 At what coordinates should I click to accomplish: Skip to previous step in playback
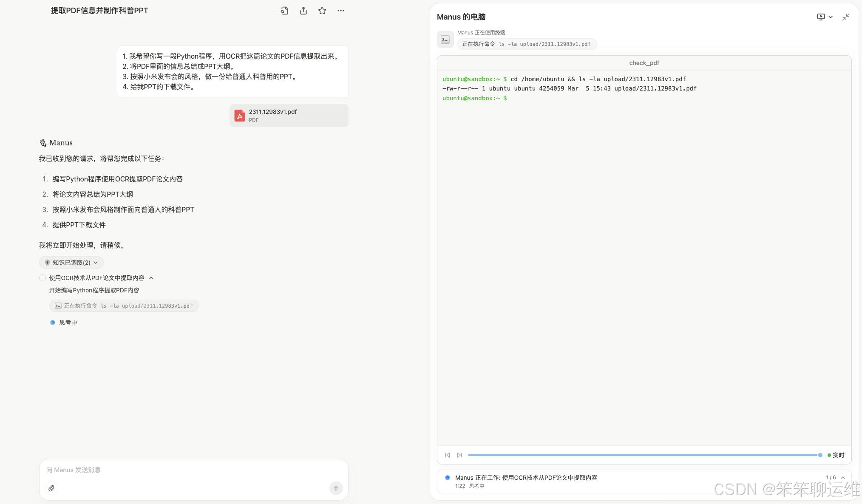448,455
